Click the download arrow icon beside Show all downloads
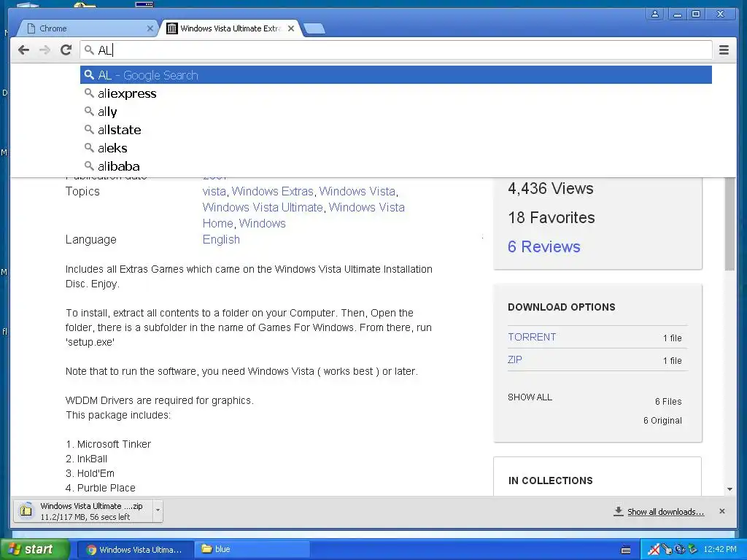The height and width of the screenshot is (560, 747). [619, 511]
